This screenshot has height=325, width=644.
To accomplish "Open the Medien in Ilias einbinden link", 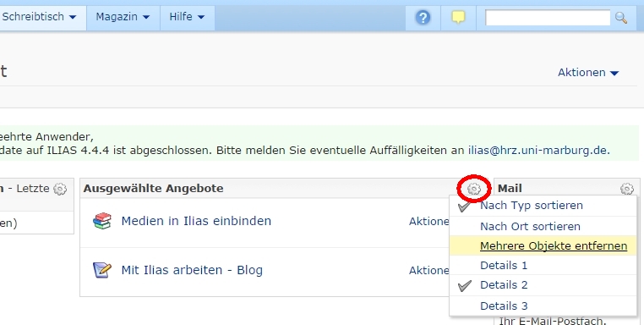I will pyautogui.click(x=196, y=221).
